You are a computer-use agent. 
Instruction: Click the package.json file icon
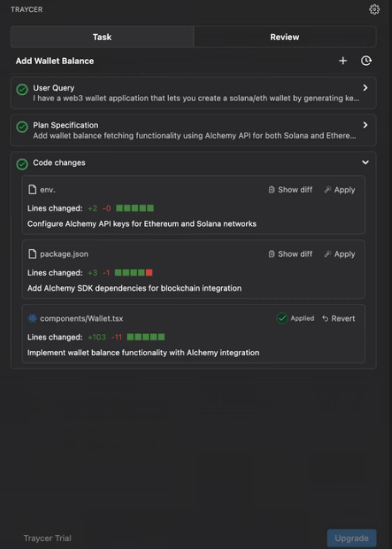coord(32,254)
